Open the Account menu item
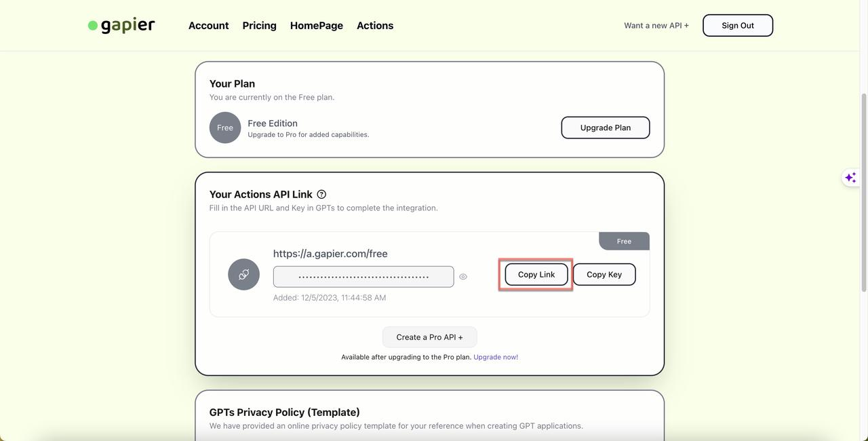868x441 pixels. (208, 25)
